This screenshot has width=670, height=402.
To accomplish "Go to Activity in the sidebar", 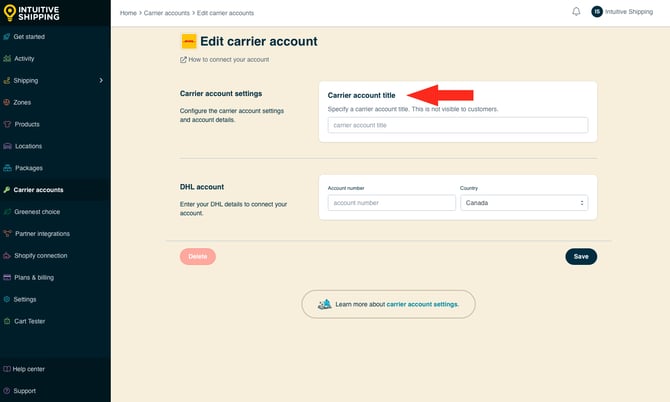I will (x=24, y=59).
